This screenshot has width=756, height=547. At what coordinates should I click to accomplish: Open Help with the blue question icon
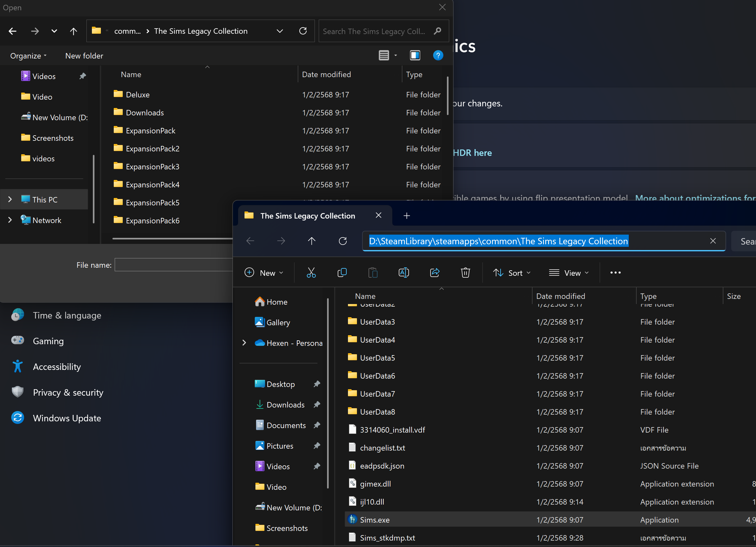pos(438,55)
